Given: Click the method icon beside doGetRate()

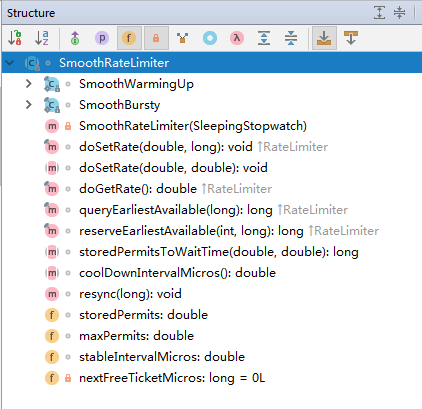Looking at the screenshot, I should pos(52,189).
